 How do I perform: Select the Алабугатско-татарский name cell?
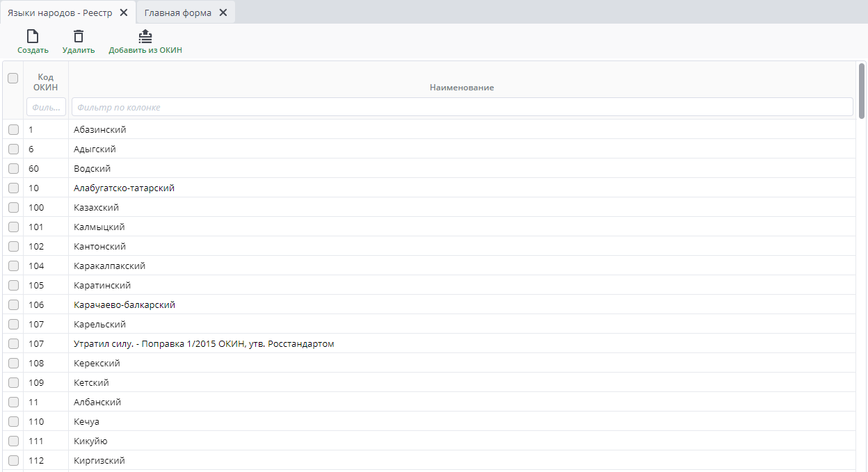[x=462, y=188]
